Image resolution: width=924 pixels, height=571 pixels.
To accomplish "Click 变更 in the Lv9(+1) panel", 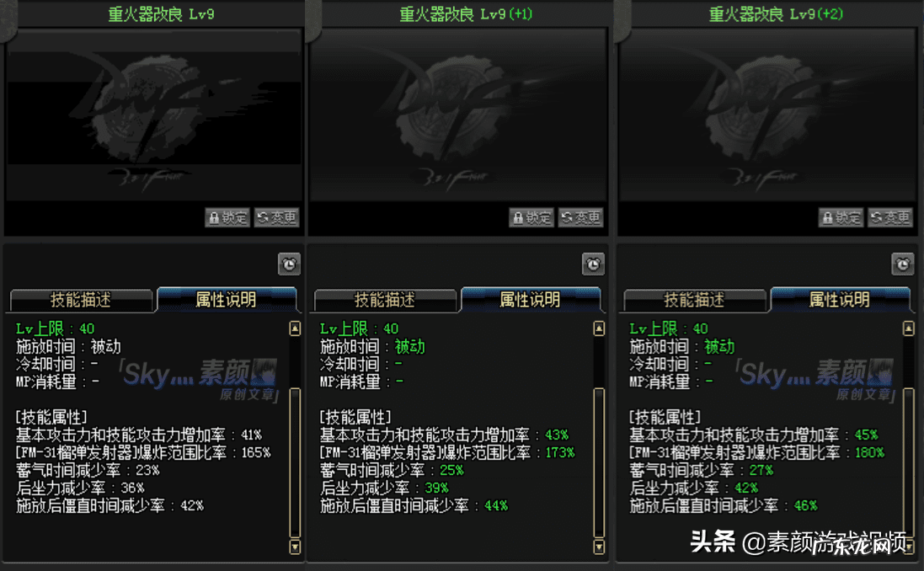I will pyautogui.click(x=581, y=217).
